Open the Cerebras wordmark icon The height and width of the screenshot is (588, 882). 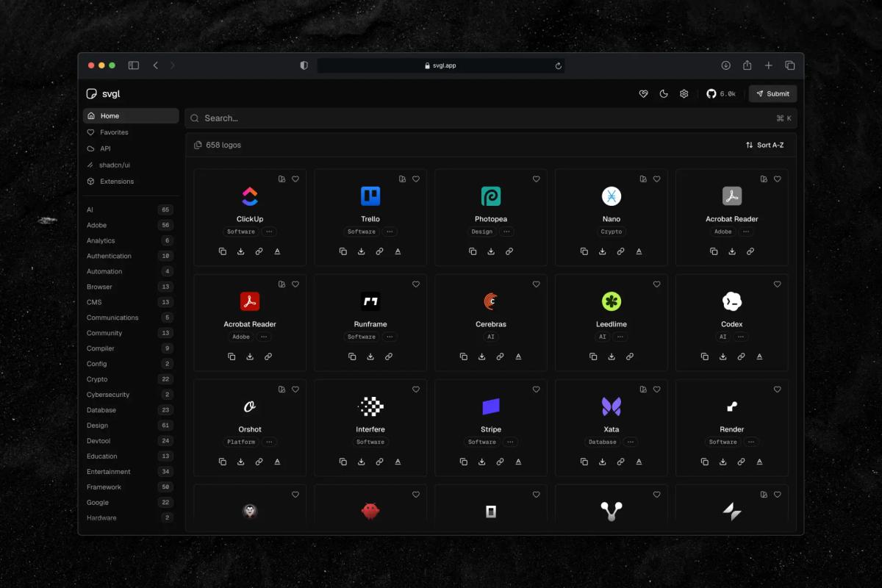click(518, 356)
